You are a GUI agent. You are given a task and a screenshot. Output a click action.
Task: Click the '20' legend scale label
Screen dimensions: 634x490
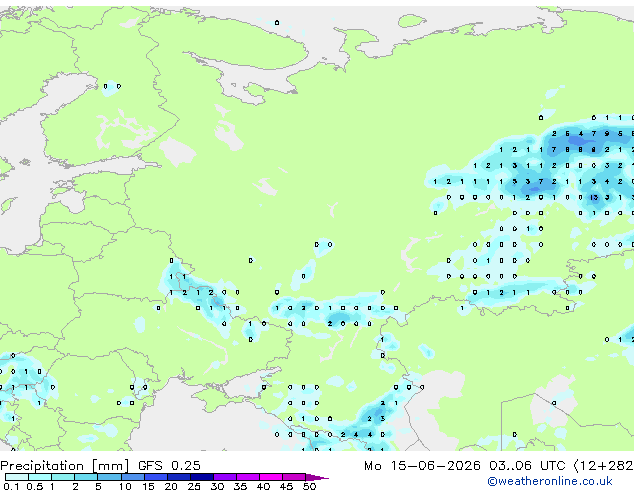[x=171, y=486]
